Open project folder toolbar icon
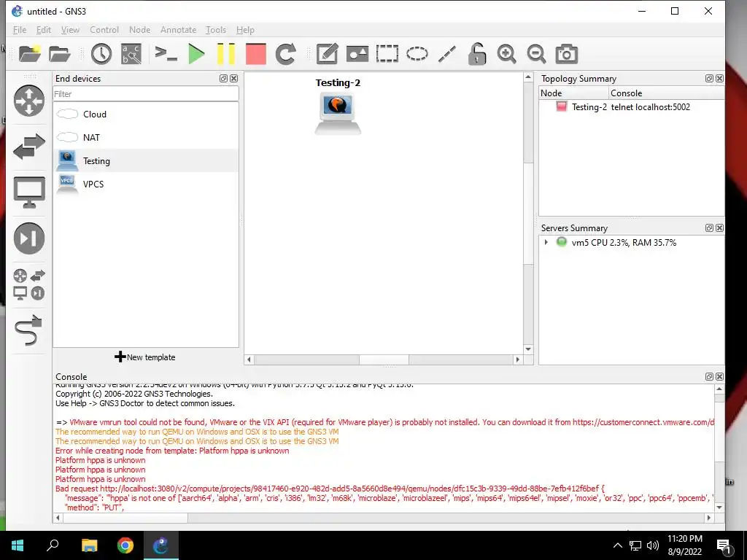 coord(60,54)
